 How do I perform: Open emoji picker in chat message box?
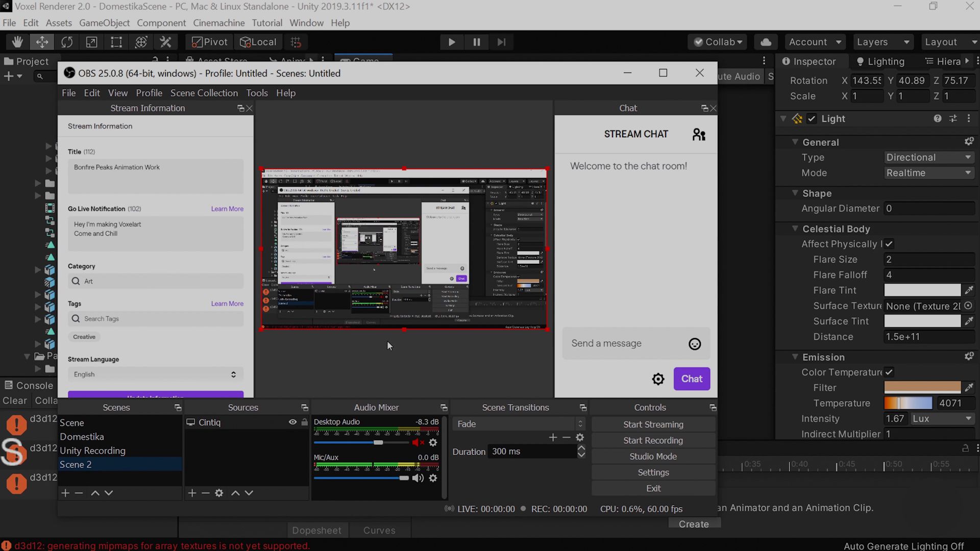pyautogui.click(x=695, y=344)
